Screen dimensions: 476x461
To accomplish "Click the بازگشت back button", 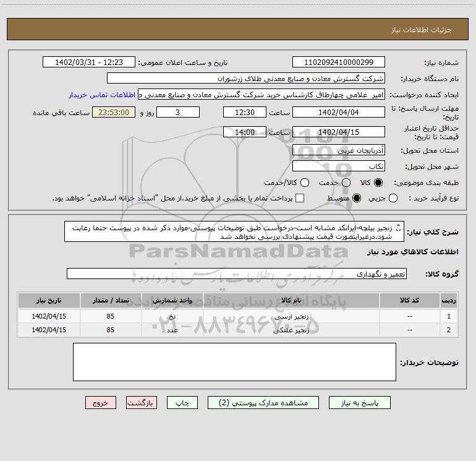I will coord(142,403).
